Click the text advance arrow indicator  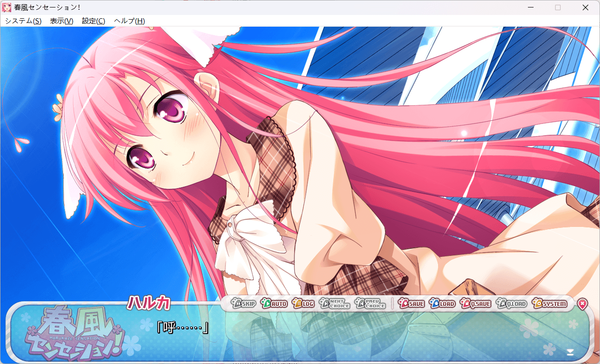click(x=570, y=351)
